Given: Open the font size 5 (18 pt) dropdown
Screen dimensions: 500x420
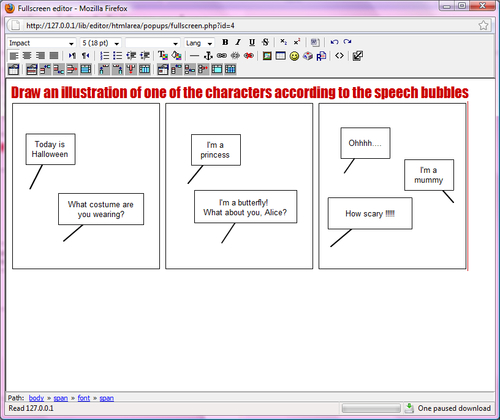Looking at the screenshot, I should tap(100, 43).
